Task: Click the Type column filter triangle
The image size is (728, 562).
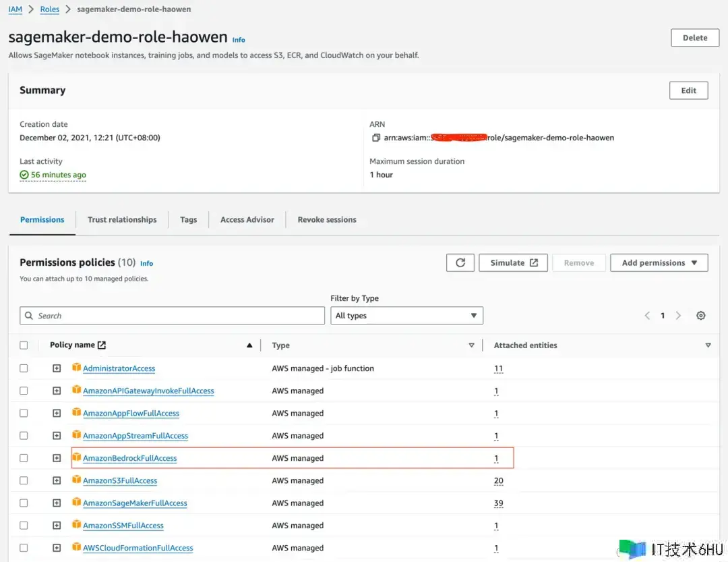Action: pos(471,345)
